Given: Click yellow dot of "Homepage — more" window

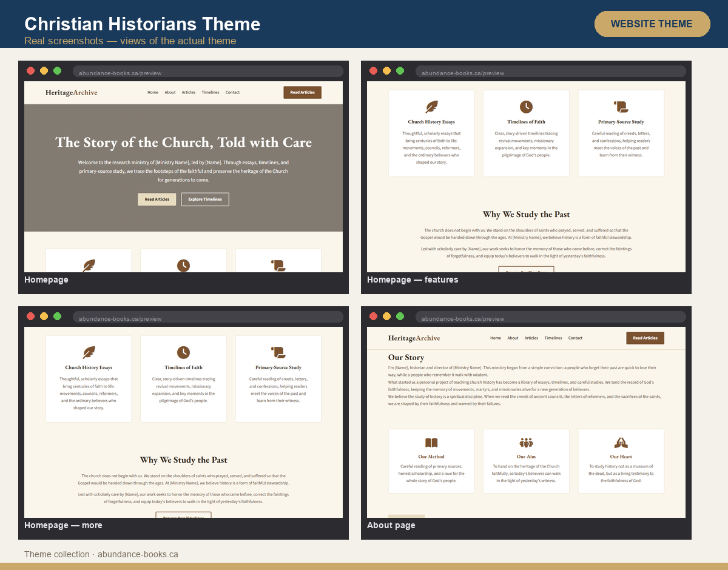Looking at the screenshot, I should pos(44,316).
